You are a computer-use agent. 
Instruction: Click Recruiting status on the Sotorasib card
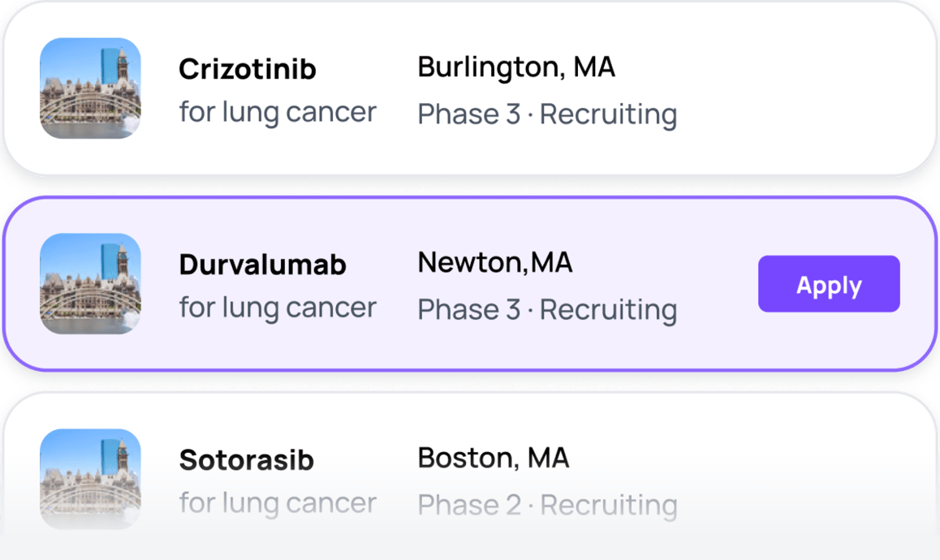(x=608, y=505)
